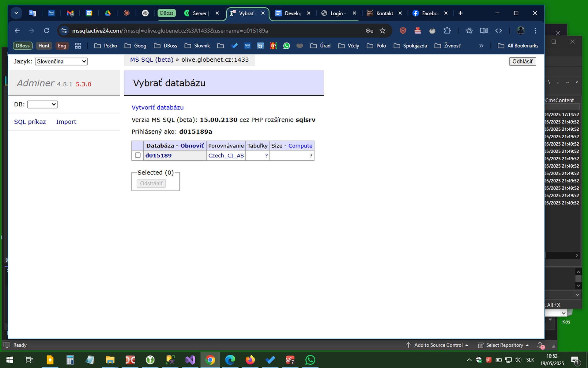588x368 pixels.
Task: Show hidden bookmarks via double chevron
Action: 481,46
